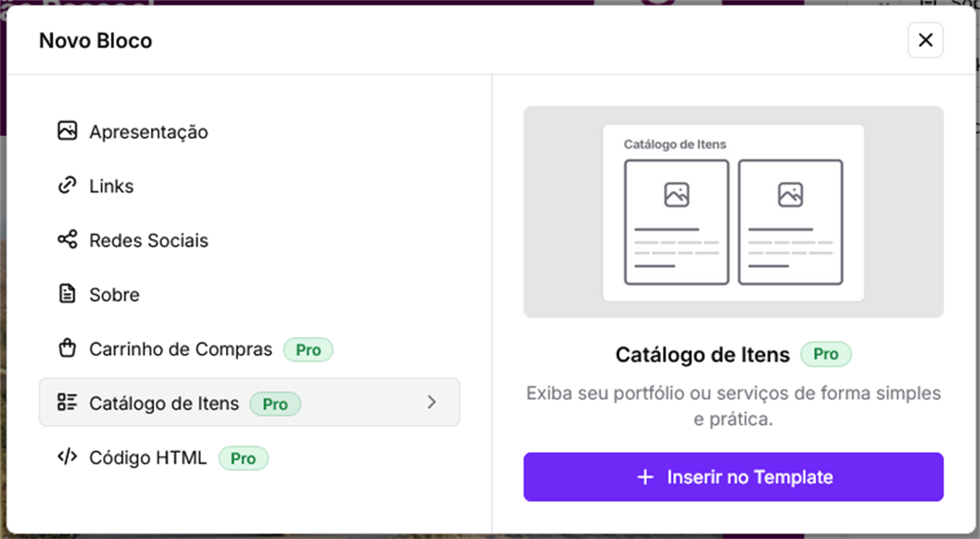Expand Catálogo de Itens chevron arrow

[432, 402]
